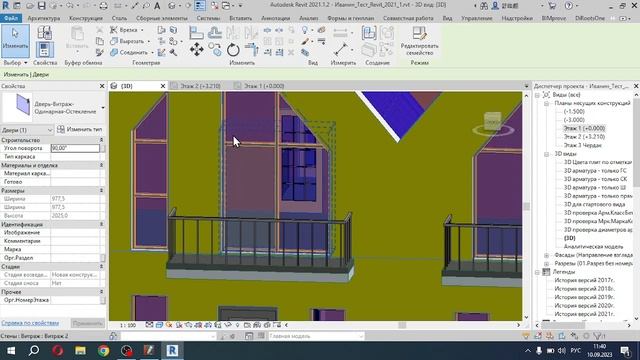Click the Offset tool icon in Изменить panel
This screenshot has width=640, height=360.
click(215, 33)
